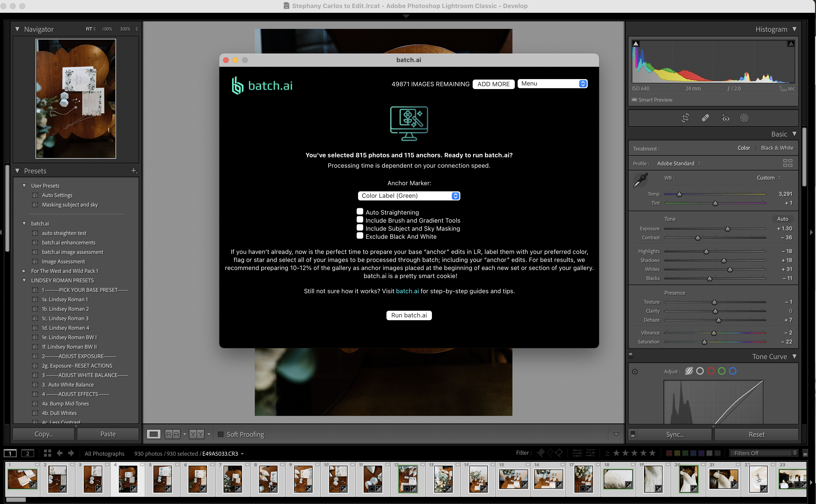This screenshot has height=504, width=816.
Task: Collapse the Histogram panel
Action: 795,29
